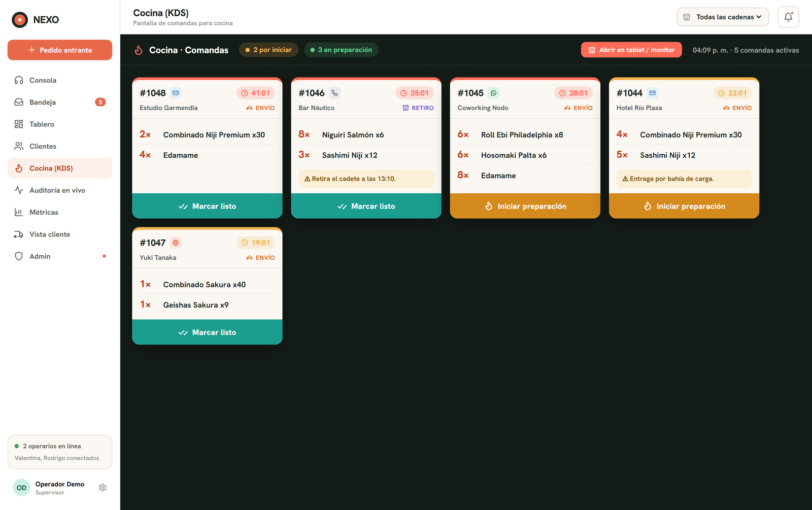Click '5 comandas activas' status text
Screen dimensions: 812x510
tap(766, 50)
